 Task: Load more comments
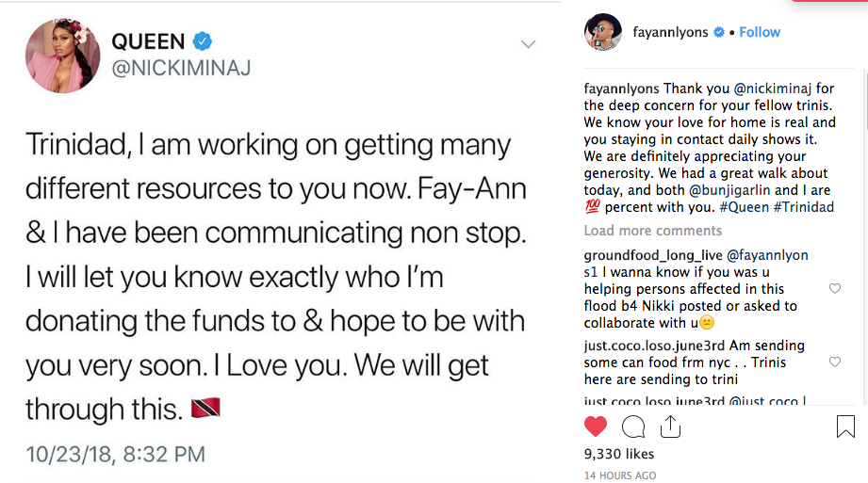(x=652, y=231)
